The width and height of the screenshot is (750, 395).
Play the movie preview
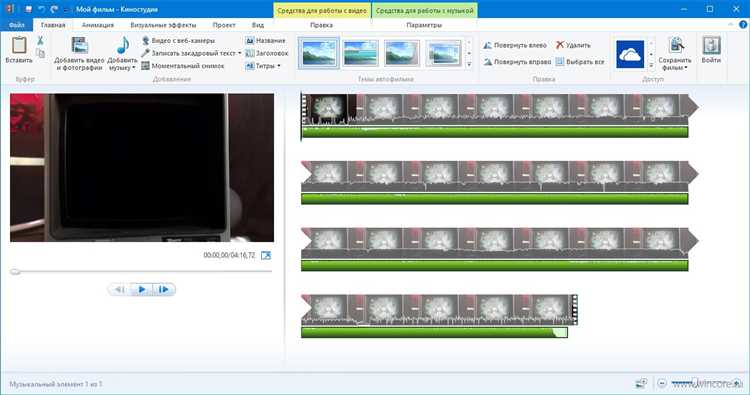click(142, 289)
